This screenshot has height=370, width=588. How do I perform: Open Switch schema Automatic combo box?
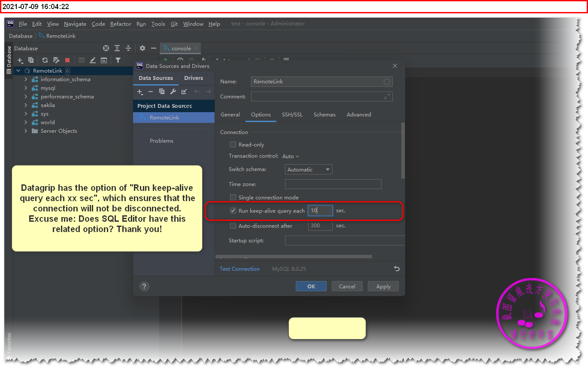(309, 170)
